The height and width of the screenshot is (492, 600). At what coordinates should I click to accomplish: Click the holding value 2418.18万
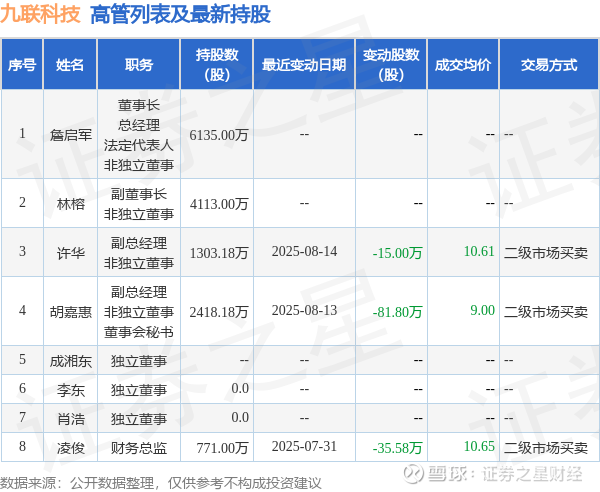click(219, 312)
